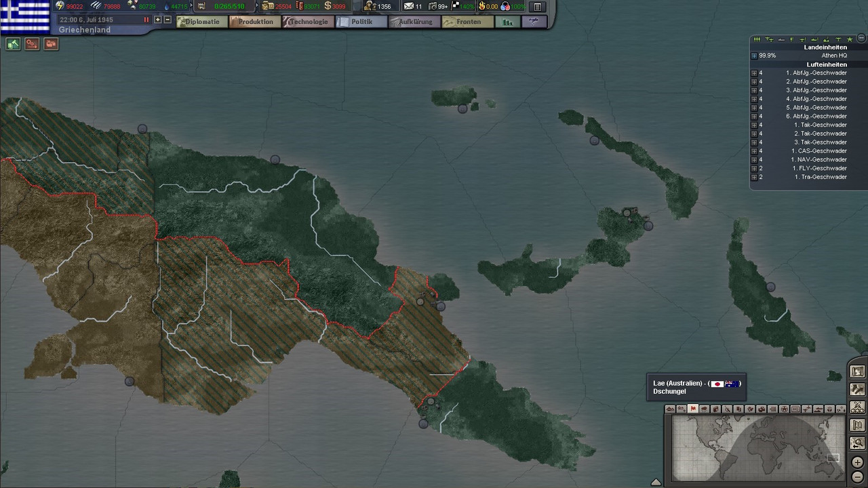Viewport: 868px width, 488px height.
Task: Toggle the ship filter in outliner
Action: pyautogui.click(x=781, y=39)
